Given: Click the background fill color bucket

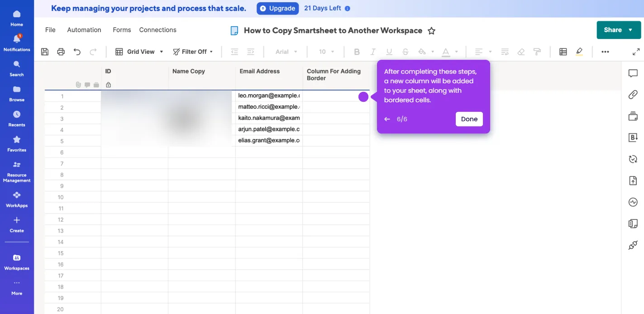Looking at the screenshot, I should tap(422, 52).
